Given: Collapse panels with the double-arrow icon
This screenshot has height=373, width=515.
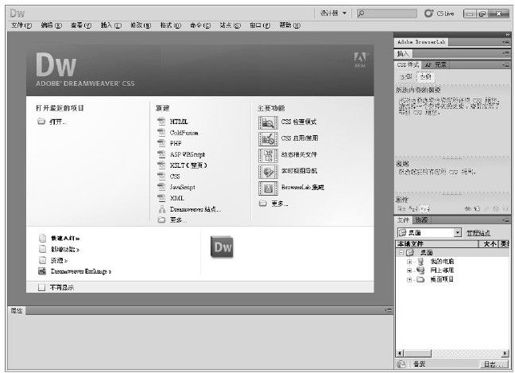Looking at the screenshot, I should pyautogui.click(x=507, y=35).
